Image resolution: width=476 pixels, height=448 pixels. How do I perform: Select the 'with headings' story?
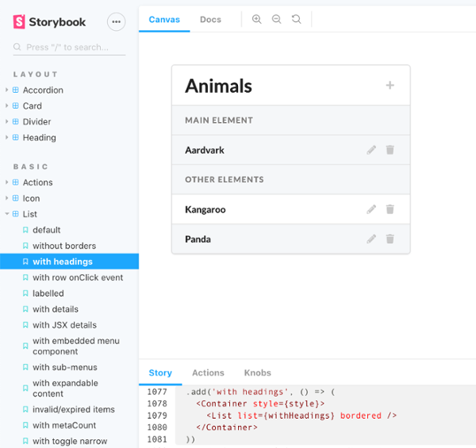[x=69, y=262]
